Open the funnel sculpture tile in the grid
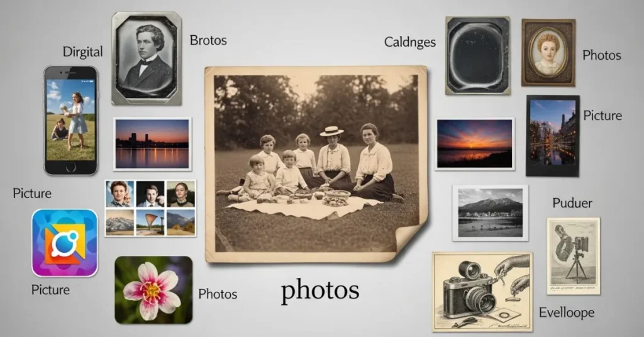 pyautogui.click(x=150, y=222)
